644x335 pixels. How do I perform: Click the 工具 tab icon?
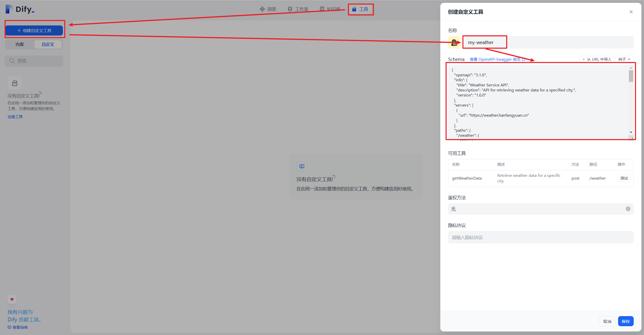coord(354,9)
